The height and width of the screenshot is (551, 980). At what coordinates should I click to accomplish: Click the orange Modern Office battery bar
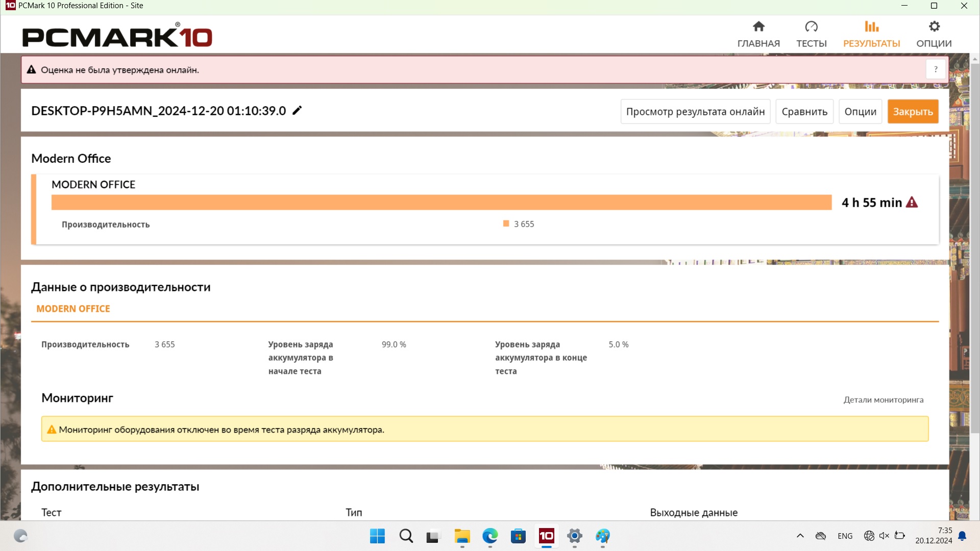coord(441,203)
